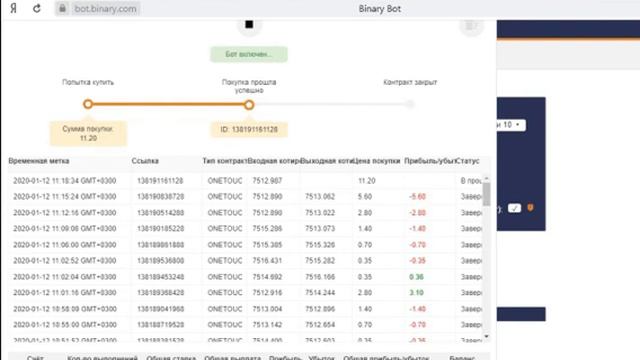Click exit quote value 7515.326

tap(320, 244)
